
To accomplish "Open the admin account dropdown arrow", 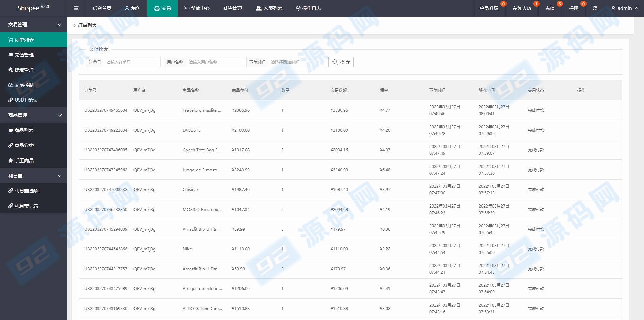I will coord(636,8).
